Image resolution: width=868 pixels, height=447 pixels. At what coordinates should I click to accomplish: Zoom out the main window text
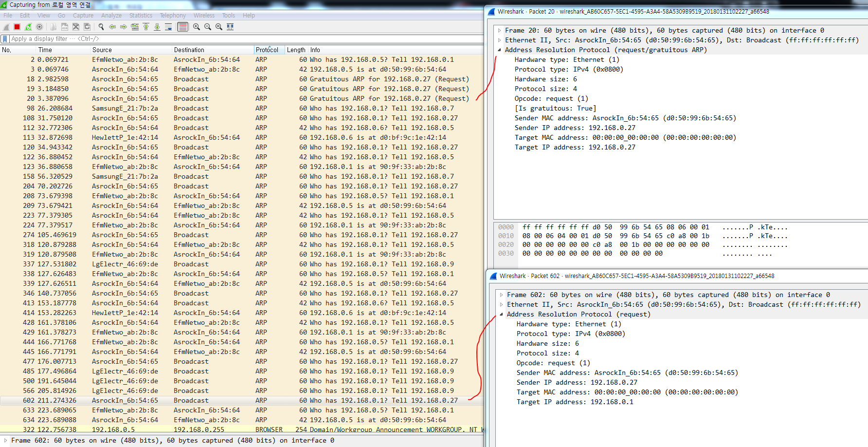coord(208,27)
